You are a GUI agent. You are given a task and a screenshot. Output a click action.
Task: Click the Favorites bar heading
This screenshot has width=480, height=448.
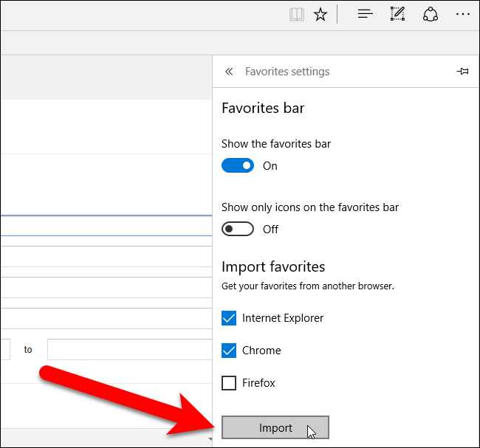click(x=263, y=108)
